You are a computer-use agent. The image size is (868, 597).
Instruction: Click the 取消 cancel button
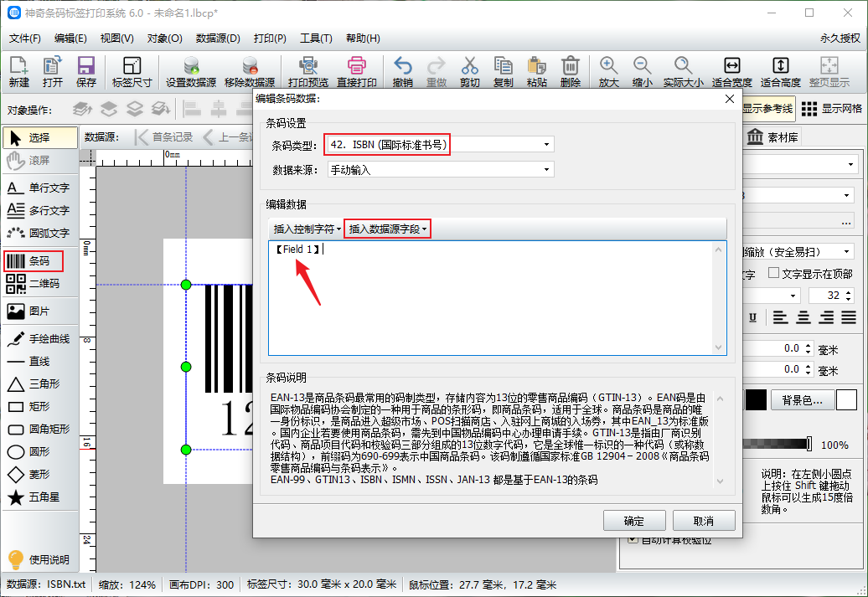(x=704, y=521)
